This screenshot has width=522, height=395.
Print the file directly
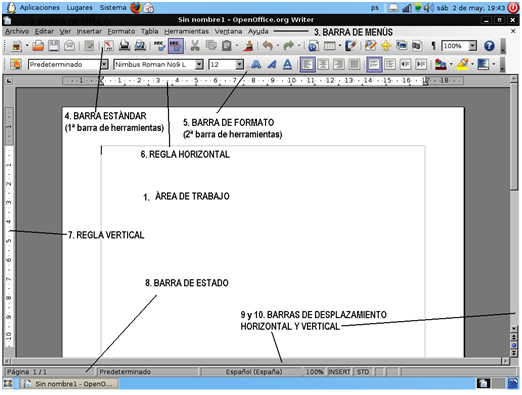tap(125, 46)
